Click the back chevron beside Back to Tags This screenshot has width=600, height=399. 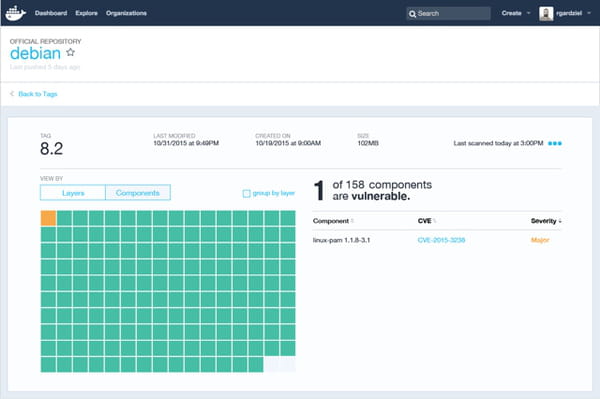12,94
